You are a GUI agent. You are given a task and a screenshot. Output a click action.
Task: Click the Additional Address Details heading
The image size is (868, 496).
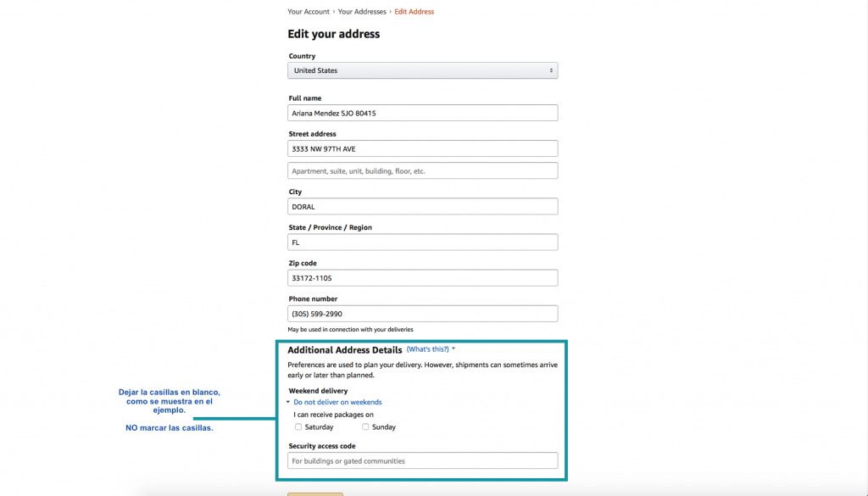coord(344,350)
